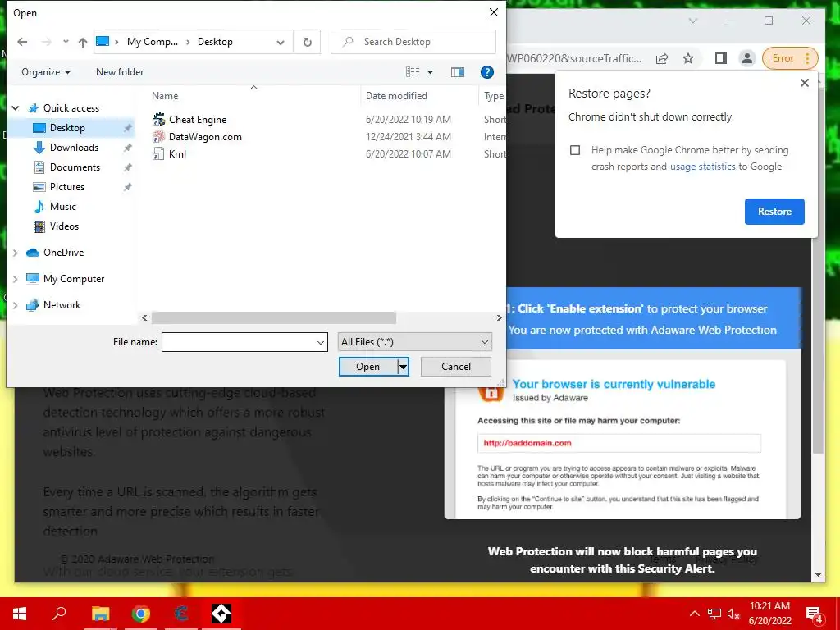Open the Windows Start menu
Viewport: 840px width, 630px height.
click(x=20, y=614)
